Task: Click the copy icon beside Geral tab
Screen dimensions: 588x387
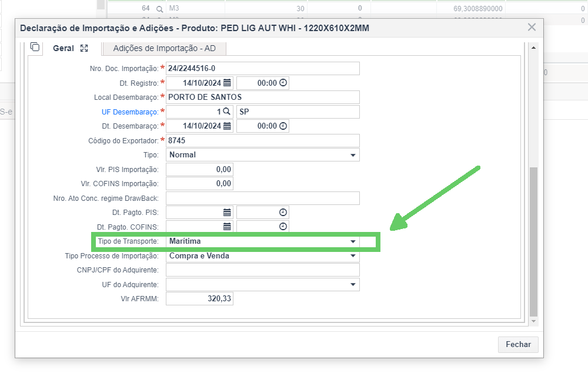Action: coord(35,47)
